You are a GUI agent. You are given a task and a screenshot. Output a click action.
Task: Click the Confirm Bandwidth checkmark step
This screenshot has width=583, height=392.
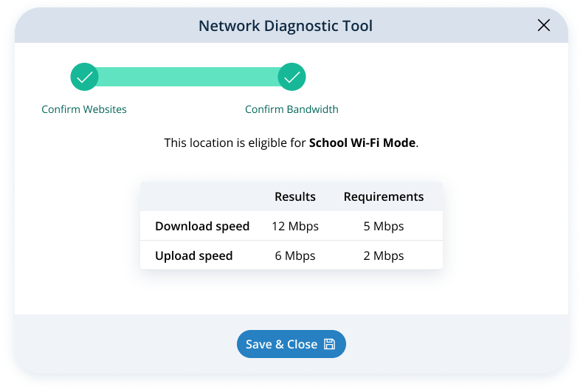pyautogui.click(x=291, y=77)
